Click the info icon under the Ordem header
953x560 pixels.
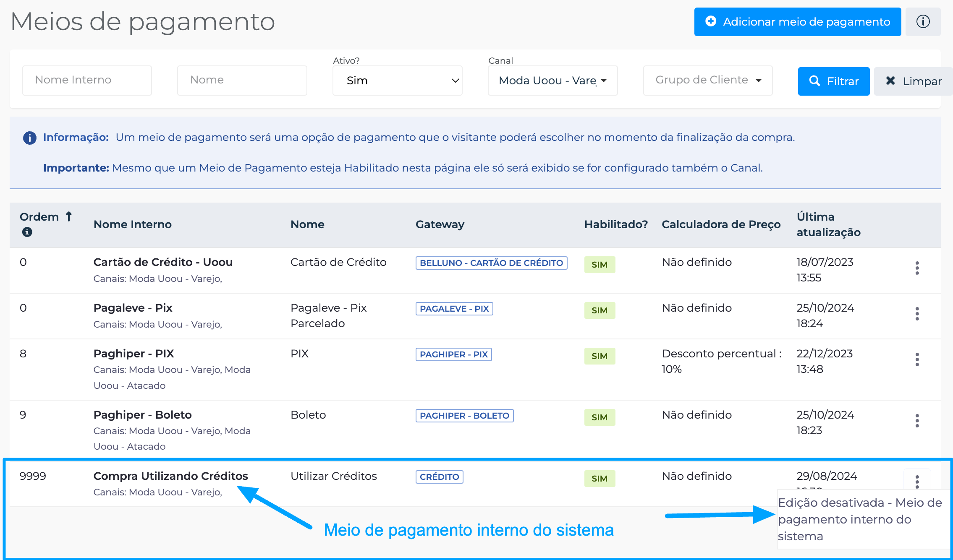point(27,232)
